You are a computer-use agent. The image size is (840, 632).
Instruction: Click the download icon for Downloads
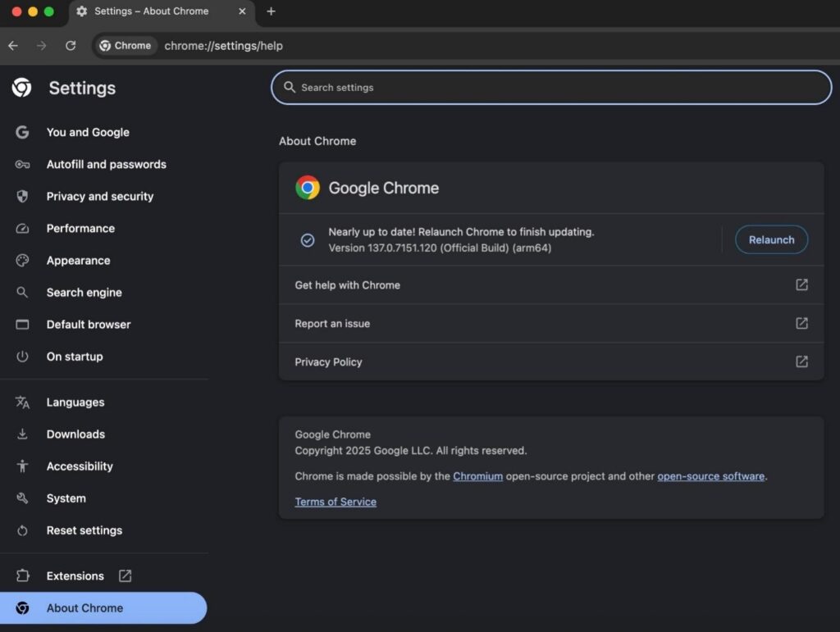coord(22,434)
